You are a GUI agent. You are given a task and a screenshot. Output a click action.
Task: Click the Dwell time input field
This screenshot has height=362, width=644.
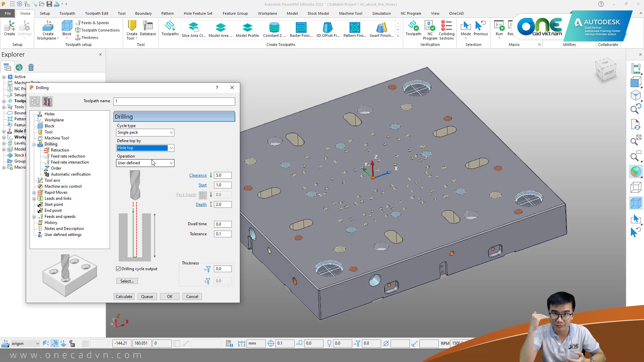(223, 224)
